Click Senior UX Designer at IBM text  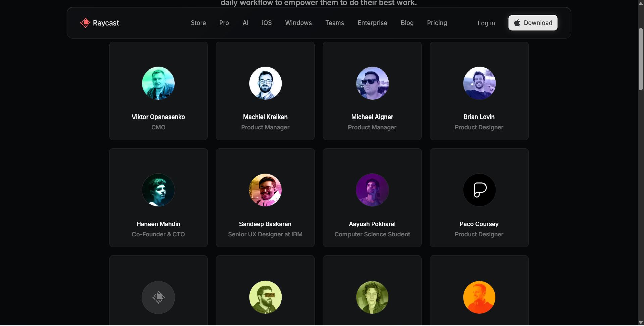(265, 234)
